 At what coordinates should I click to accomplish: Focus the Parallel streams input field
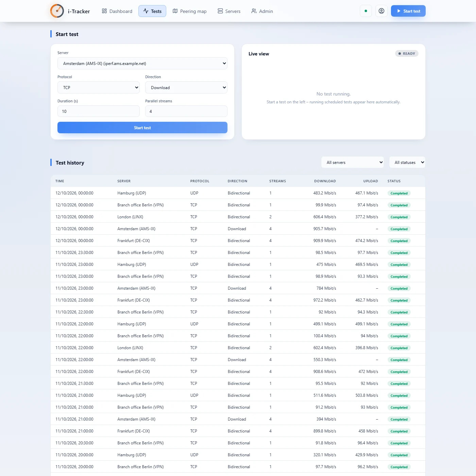pos(186,111)
